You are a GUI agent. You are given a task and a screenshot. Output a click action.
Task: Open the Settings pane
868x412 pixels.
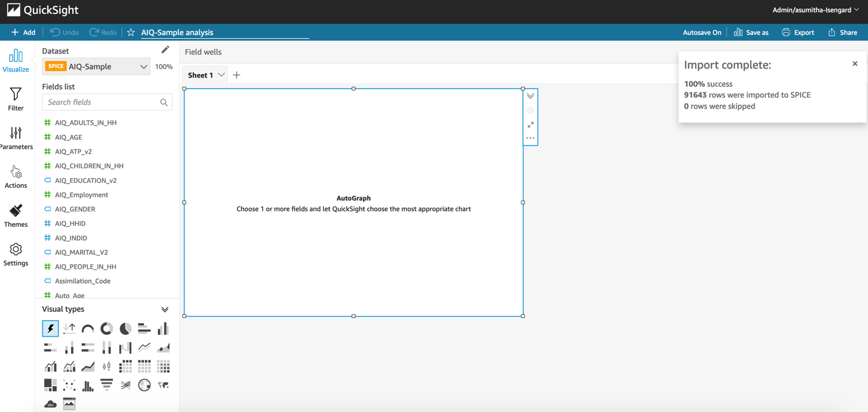tap(16, 255)
